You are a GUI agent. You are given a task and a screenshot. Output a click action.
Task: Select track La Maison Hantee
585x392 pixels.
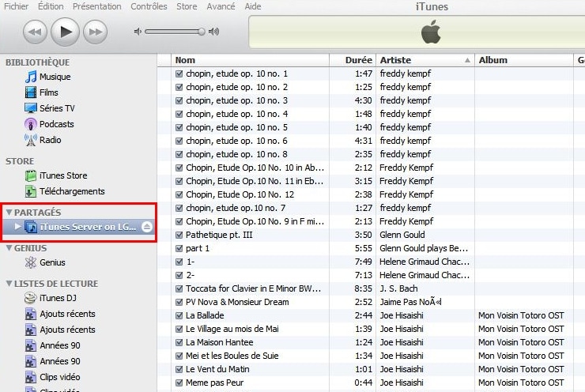click(220, 342)
